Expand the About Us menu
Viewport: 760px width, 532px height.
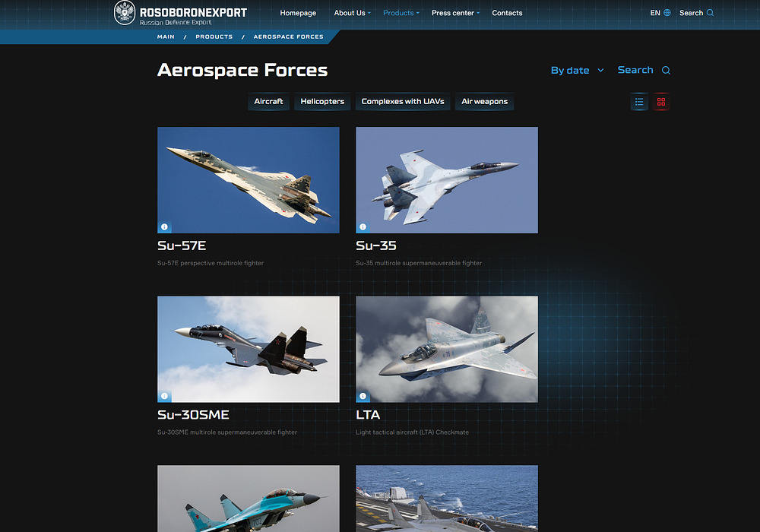point(352,13)
